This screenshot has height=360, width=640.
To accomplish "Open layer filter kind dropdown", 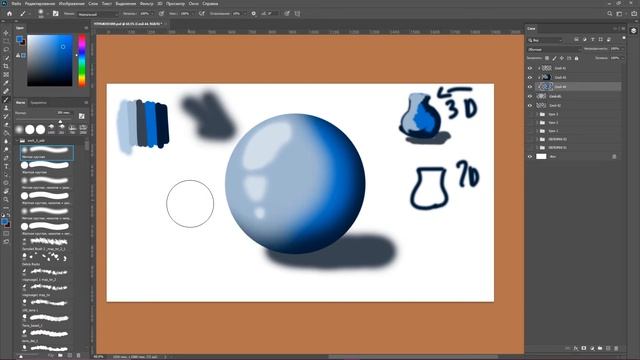I will pos(545,40).
